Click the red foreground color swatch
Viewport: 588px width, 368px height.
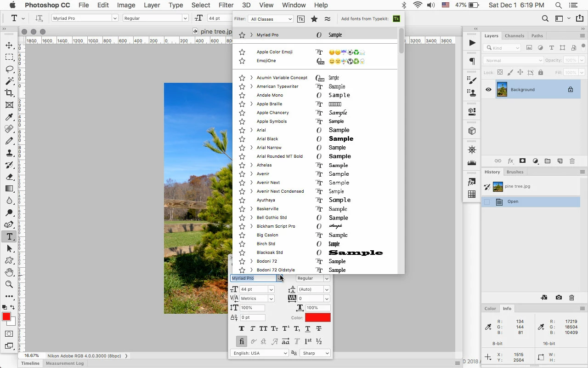pyautogui.click(x=6, y=316)
